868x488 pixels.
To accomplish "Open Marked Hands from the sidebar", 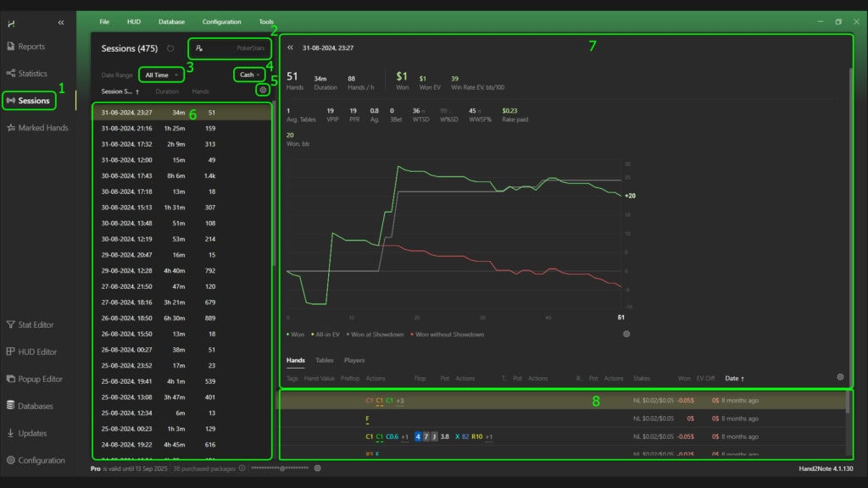I will (x=42, y=128).
